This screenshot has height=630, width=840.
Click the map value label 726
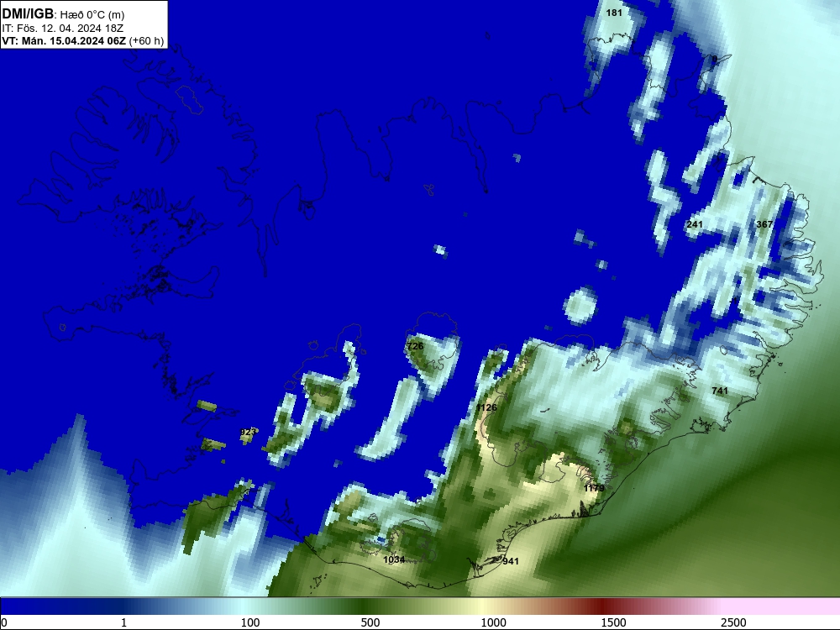(415, 346)
